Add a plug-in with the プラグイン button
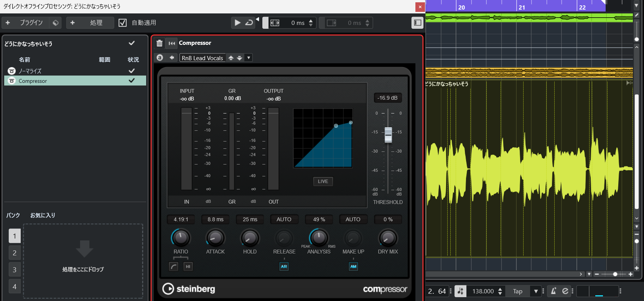This screenshot has width=644, height=301. pyautogui.click(x=26, y=23)
